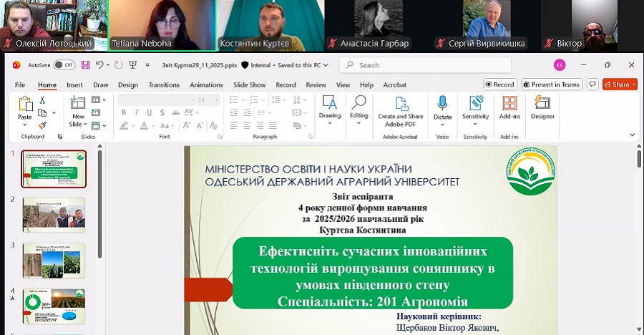Image resolution: width=644 pixels, height=335 pixels.
Task: Select the Format Painter brush icon
Action: (42, 125)
